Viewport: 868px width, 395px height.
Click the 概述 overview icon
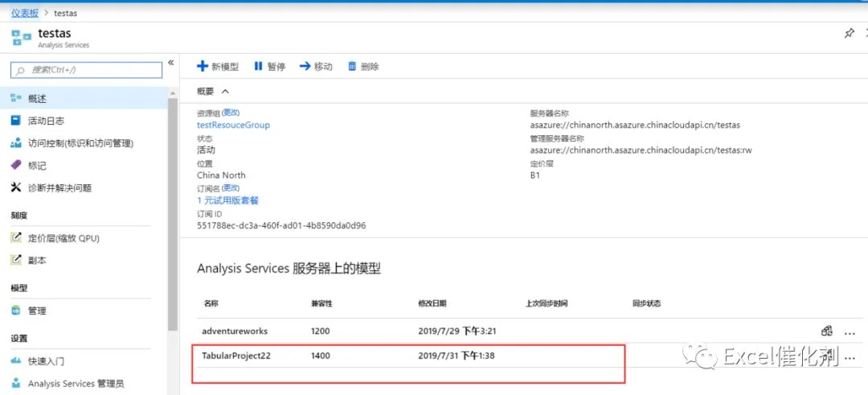pyautogui.click(x=16, y=99)
